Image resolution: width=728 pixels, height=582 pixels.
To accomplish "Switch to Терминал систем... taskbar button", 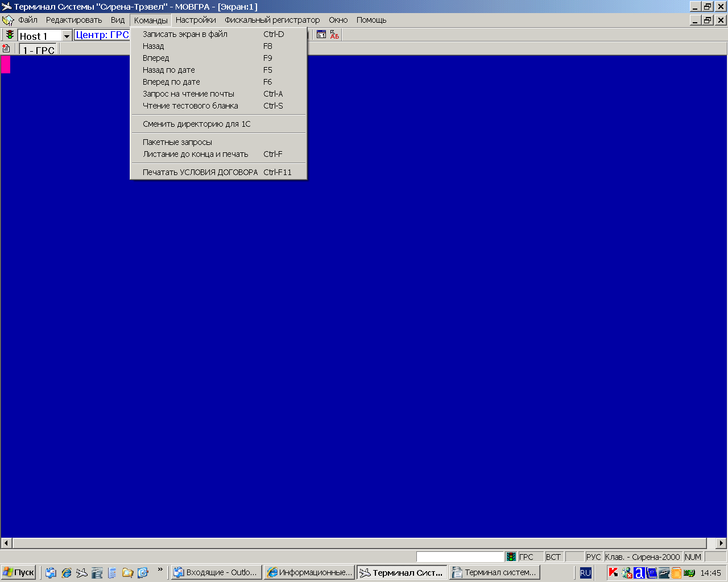I will click(x=494, y=572).
